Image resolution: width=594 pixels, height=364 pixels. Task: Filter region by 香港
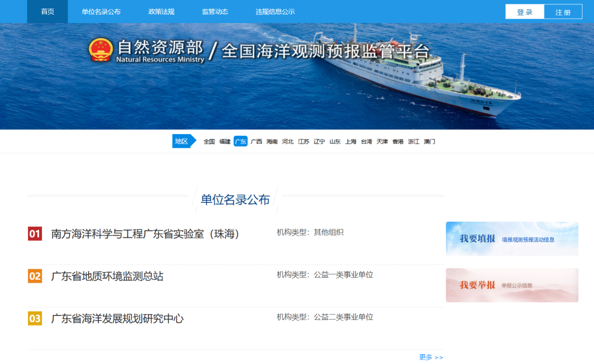tap(398, 142)
